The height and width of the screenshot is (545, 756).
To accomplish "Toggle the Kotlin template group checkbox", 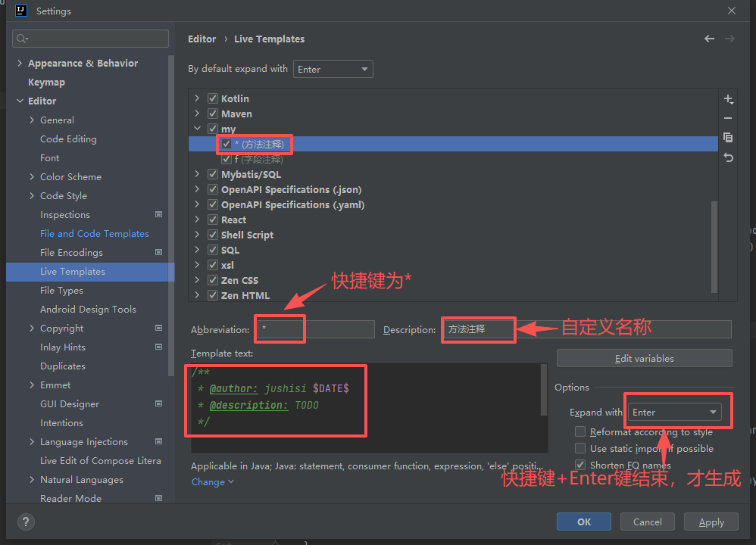I will (x=213, y=98).
